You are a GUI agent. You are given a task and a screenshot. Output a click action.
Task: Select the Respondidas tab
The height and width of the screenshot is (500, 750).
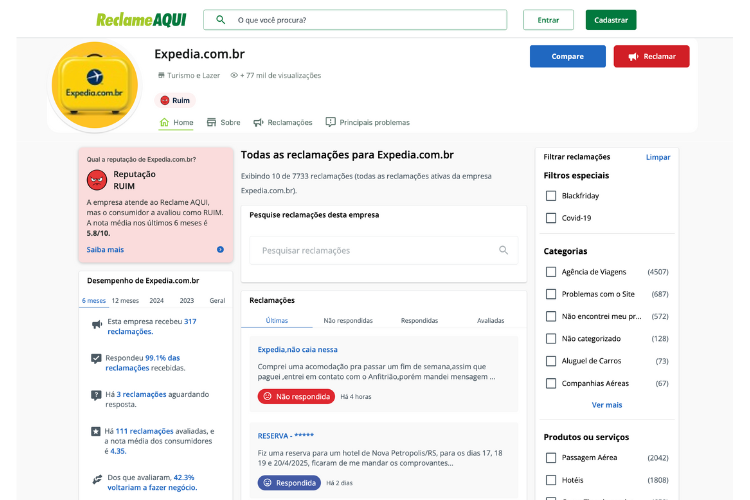[419, 321]
